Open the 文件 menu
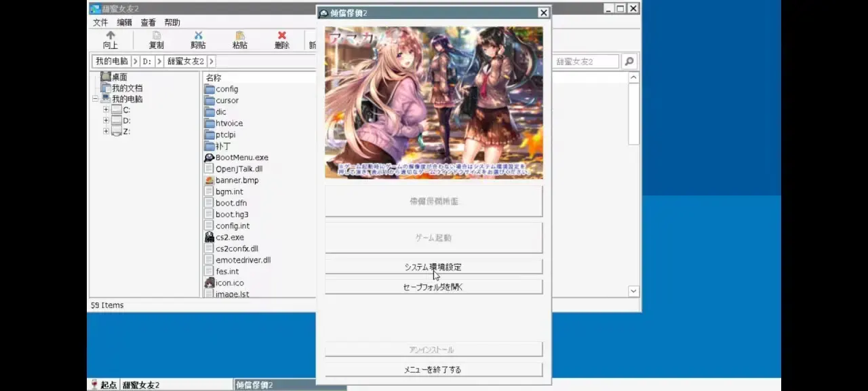 pyautogui.click(x=100, y=22)
